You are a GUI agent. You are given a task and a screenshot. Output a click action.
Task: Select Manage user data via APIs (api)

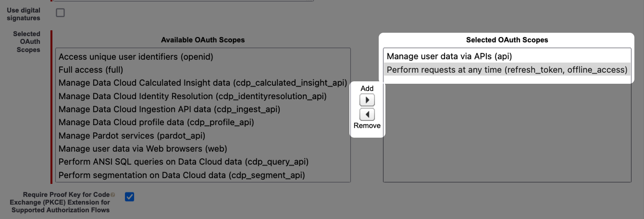click(x=446, y=57)
